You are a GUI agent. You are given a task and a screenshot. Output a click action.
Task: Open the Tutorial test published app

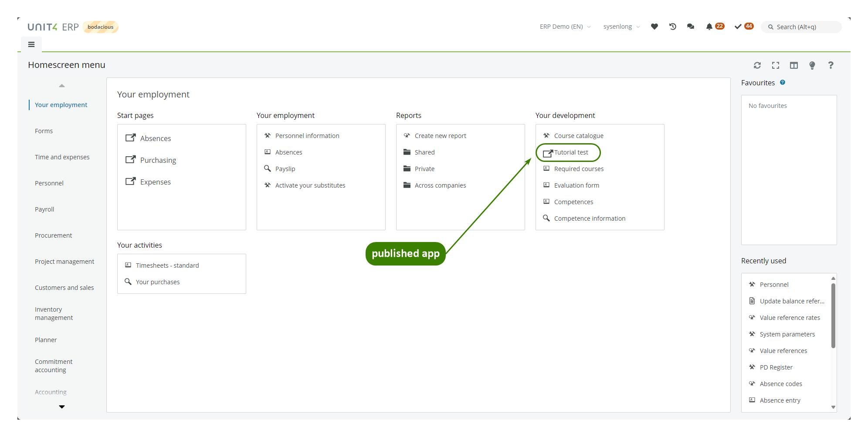coord(571,152)
